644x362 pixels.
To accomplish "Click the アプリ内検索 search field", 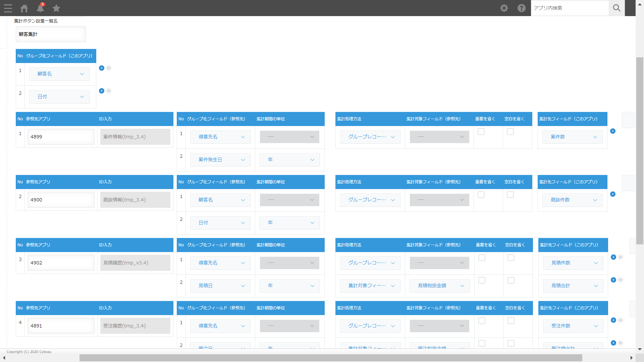I will [x=570, y=8].
